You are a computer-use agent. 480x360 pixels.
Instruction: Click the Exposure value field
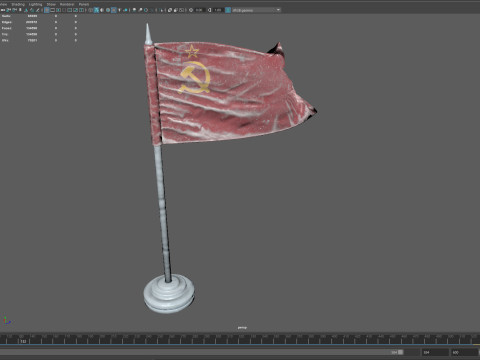coord(200,10)
